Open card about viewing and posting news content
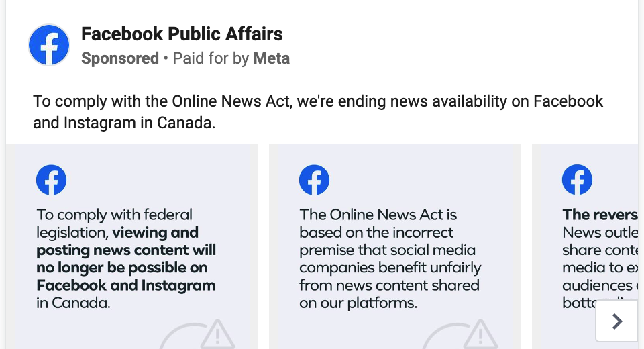644x349 pixels. click(132, 246)
